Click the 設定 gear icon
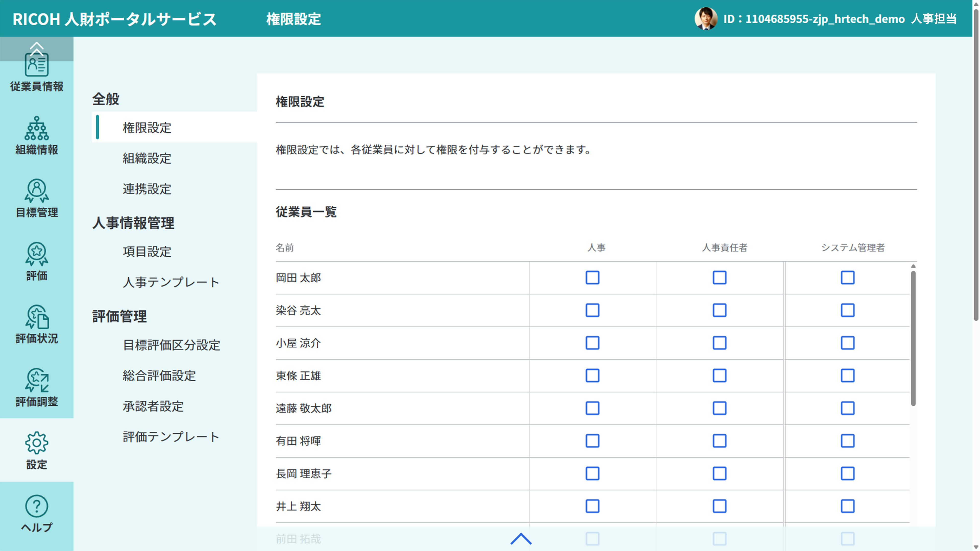Image resolution: width=980 pixels, height=551 pixels. (36, 443)
